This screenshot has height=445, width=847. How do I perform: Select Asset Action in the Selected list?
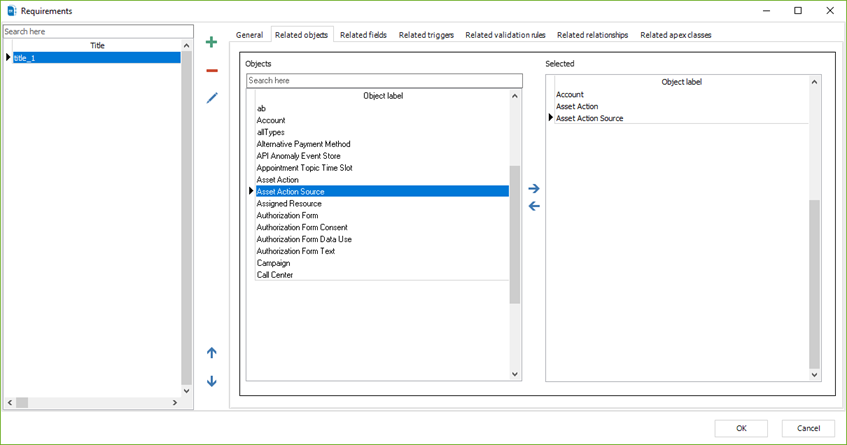[x=577, y=106]
